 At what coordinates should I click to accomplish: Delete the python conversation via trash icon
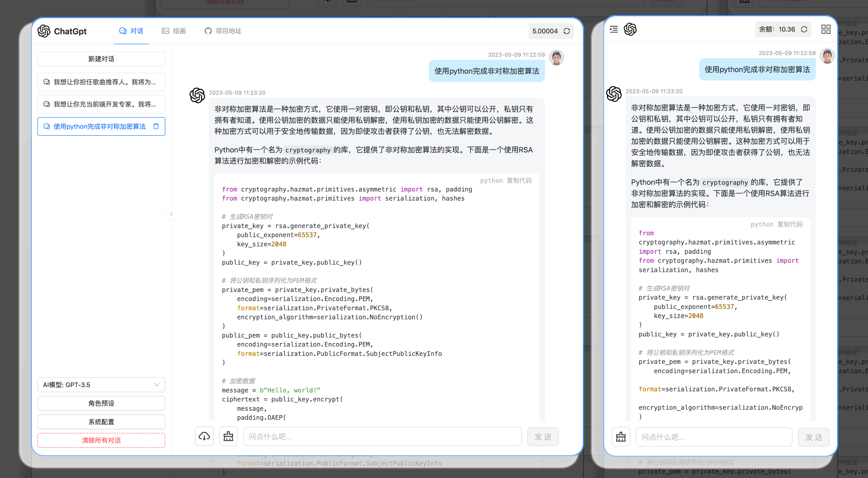coord(156,126)
